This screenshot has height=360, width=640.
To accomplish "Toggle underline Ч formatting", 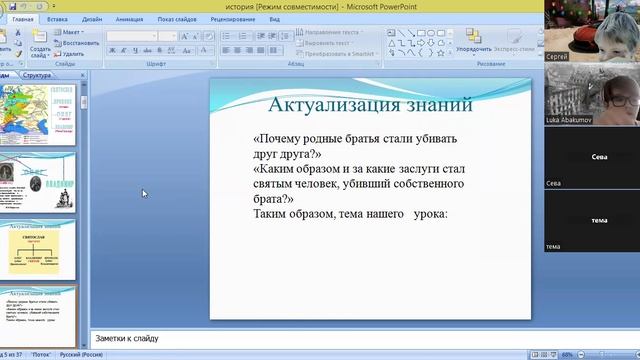I will coord(135,50).
